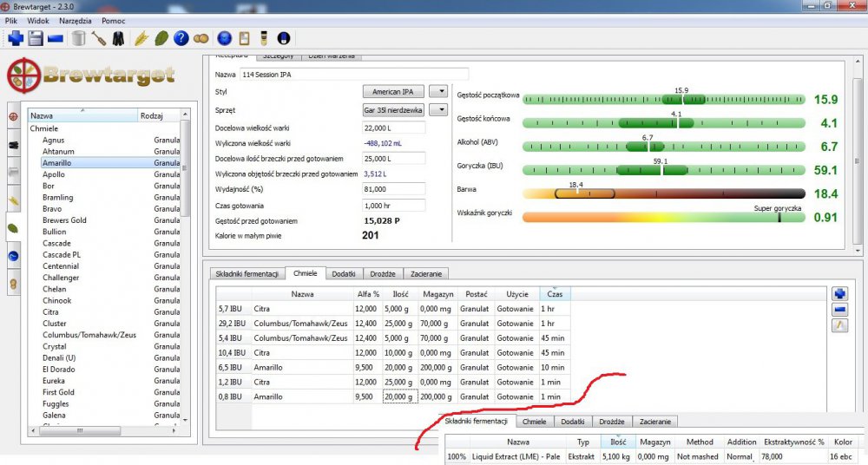This screenshot has width=868, height=465.
Task: Open the green hop leaf toolbar icon
Action: [161, 38]
